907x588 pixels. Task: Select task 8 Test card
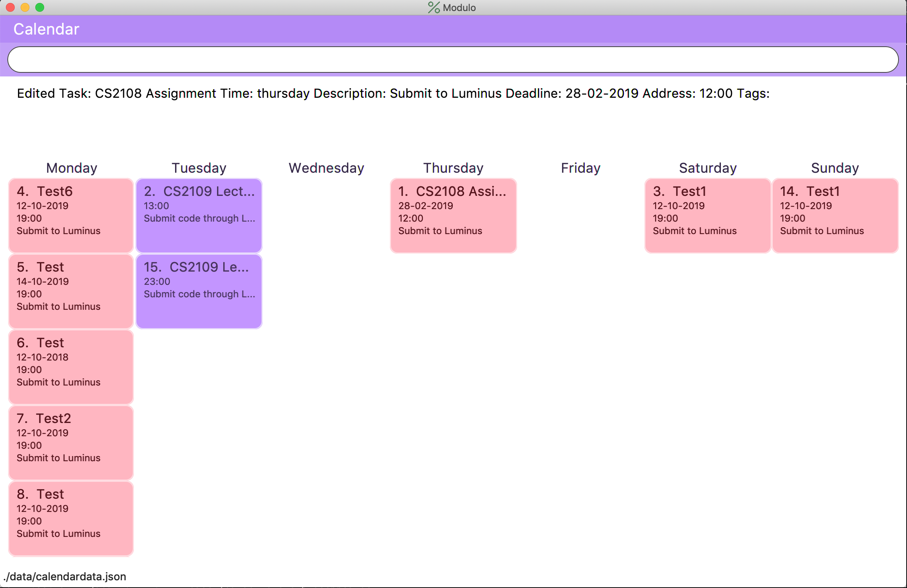click(71, 518)
